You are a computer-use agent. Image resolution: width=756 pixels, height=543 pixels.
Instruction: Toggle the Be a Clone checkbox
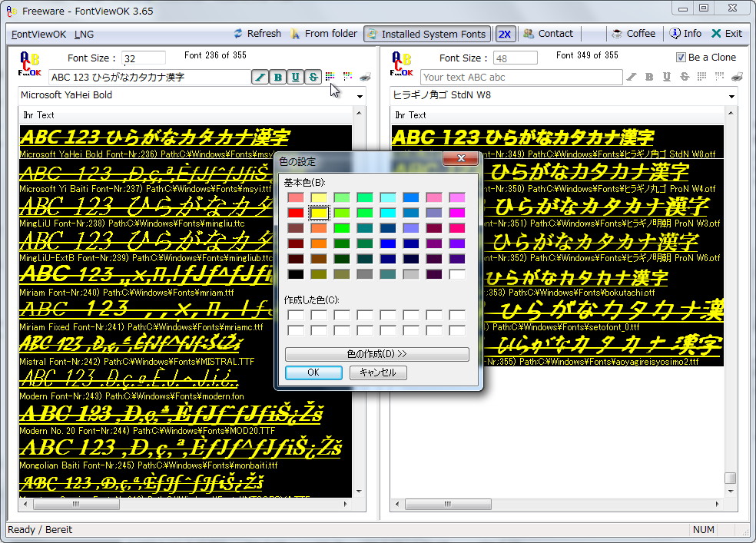pos(681,58)
